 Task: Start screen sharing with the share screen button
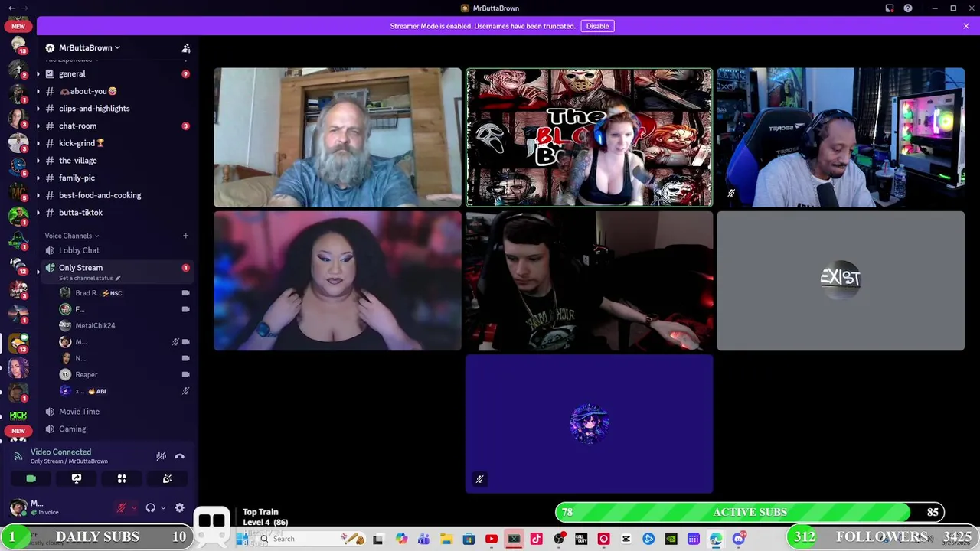click(x=77, y=478)
